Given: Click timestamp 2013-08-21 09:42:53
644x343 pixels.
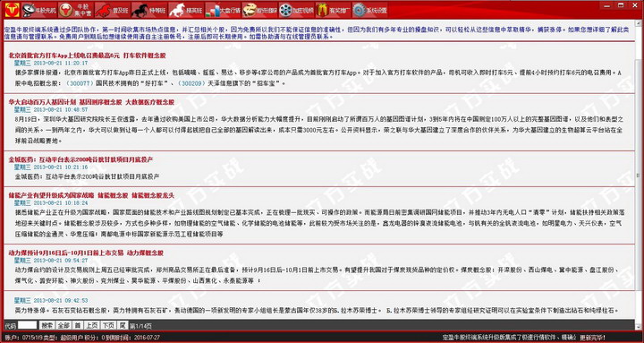Looking at the screenshot, I should tap(61, 301).
